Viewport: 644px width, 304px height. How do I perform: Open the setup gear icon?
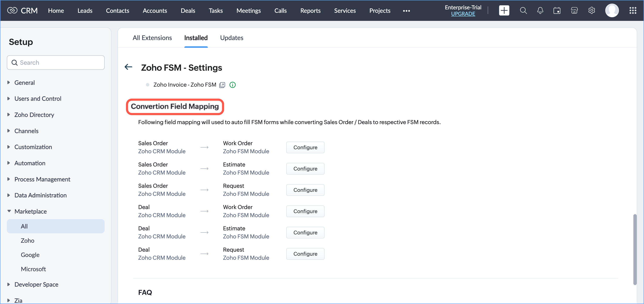[591, 10]
